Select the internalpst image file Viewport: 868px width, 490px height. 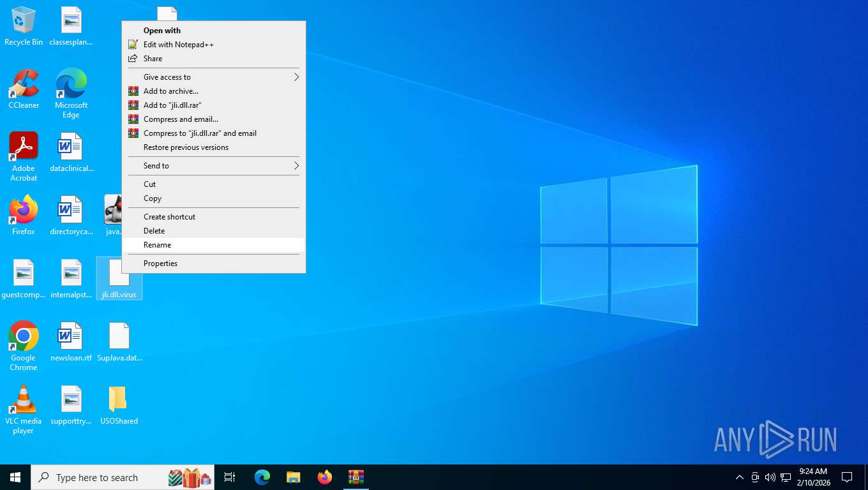pyautogui.click(x=71, y=279)
